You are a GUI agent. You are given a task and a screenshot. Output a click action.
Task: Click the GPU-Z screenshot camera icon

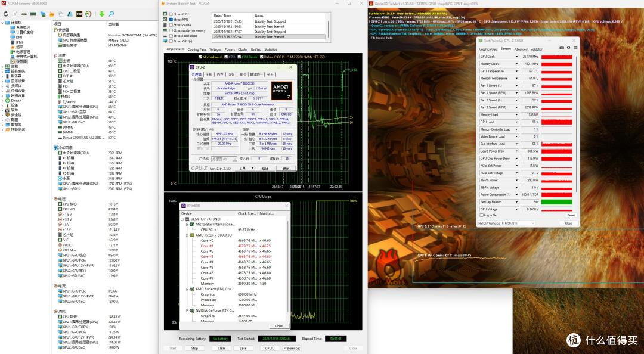coord(562,48)
